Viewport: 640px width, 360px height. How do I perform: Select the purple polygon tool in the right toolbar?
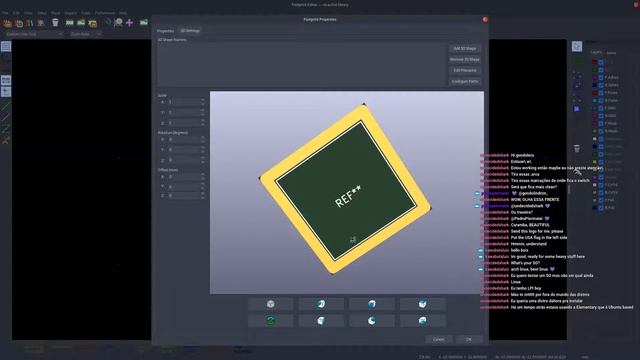[x=577, y=109]
